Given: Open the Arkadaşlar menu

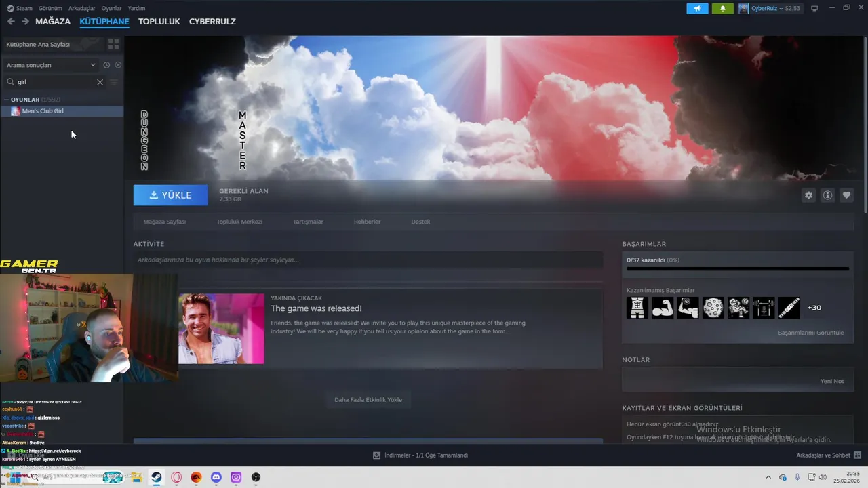Looking at the screenshot, I should [x=82, y=8].
